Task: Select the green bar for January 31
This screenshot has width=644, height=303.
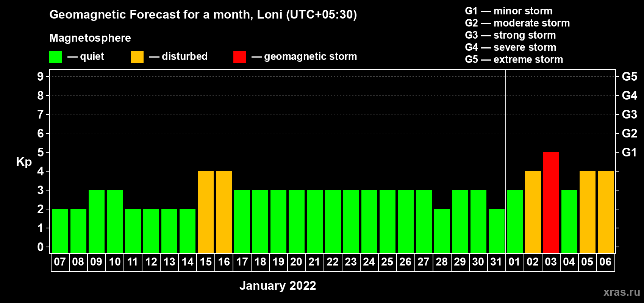Action: coord(497,231)
